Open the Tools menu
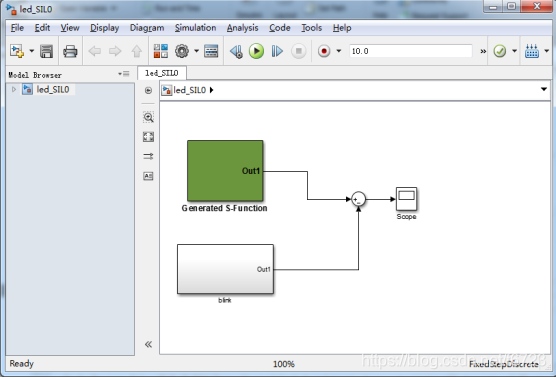Image resolution: width=556 pixels, height=379 pixels. point(312,28)
